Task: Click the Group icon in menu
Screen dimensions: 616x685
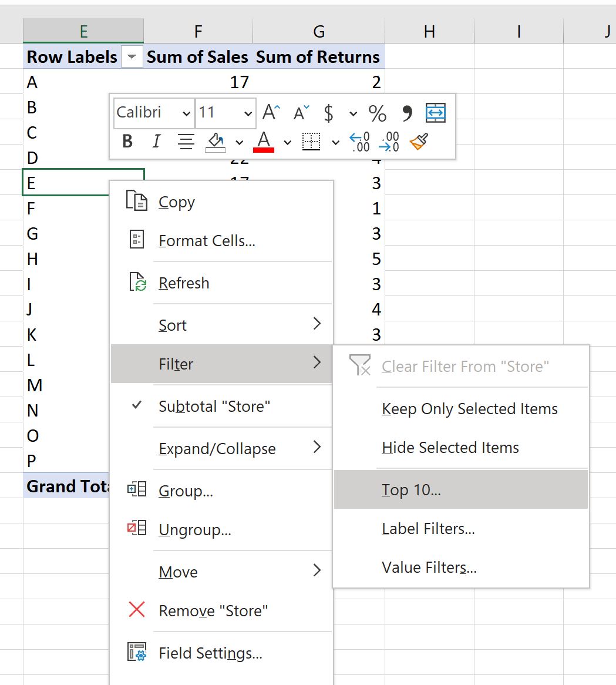Action: point(137,489)
